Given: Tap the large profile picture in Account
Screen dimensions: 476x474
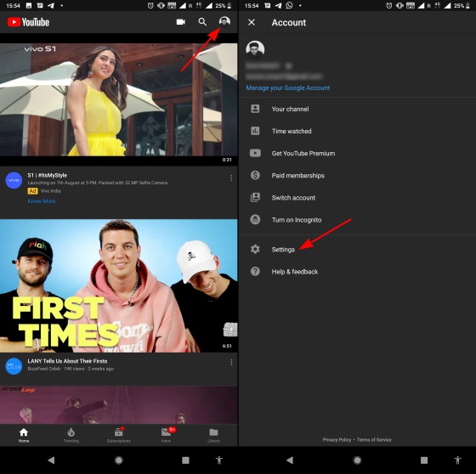Looking at the screenshot, I should tap(255, 49).
